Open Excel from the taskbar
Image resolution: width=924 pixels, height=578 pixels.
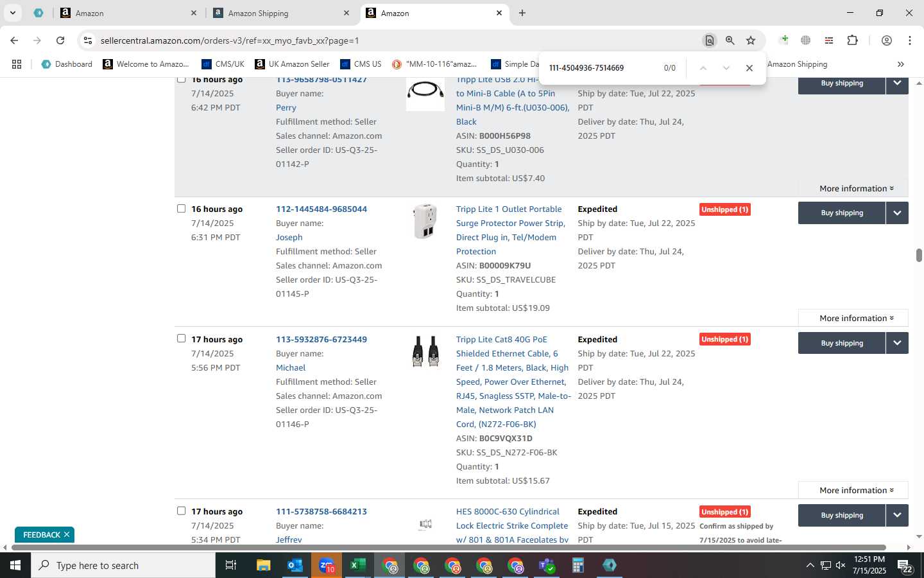357,565
